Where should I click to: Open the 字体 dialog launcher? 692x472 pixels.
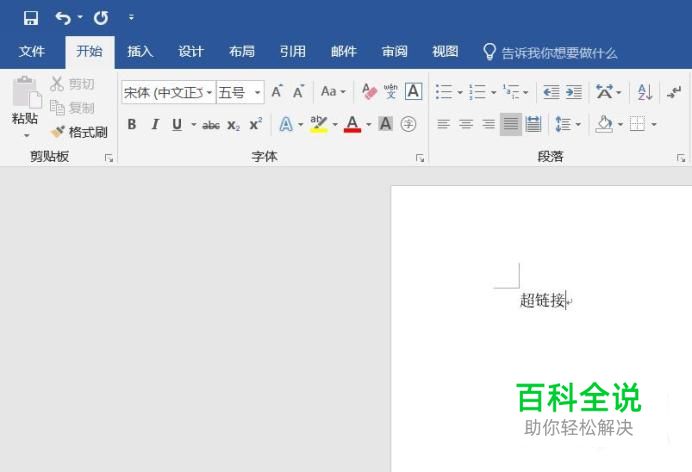pyautogui.click(x=420, y=158)
